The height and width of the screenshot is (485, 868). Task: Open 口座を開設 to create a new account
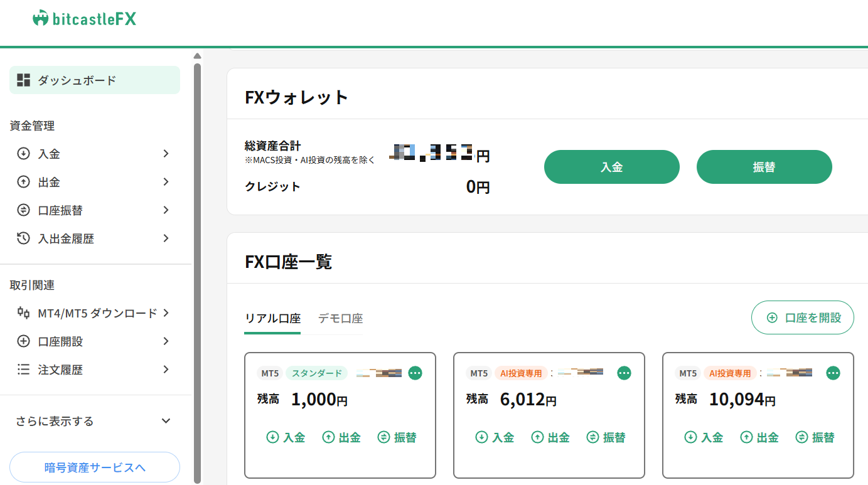tap(802, 317)
